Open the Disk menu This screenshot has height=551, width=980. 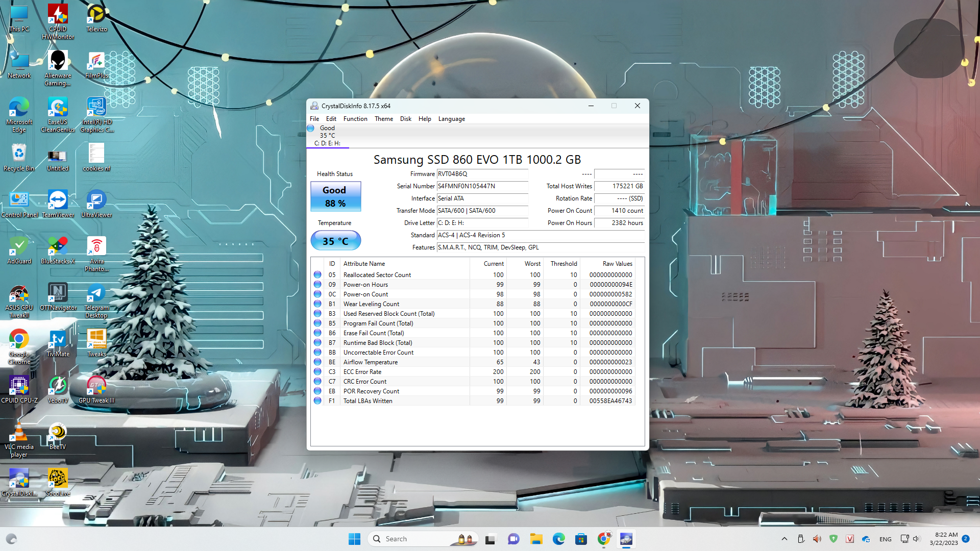(405, 119)
